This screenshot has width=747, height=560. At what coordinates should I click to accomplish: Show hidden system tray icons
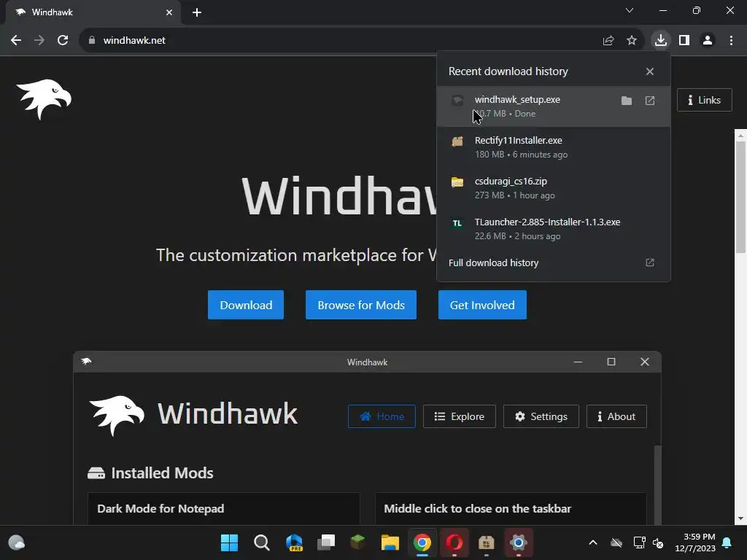[592, 542]
